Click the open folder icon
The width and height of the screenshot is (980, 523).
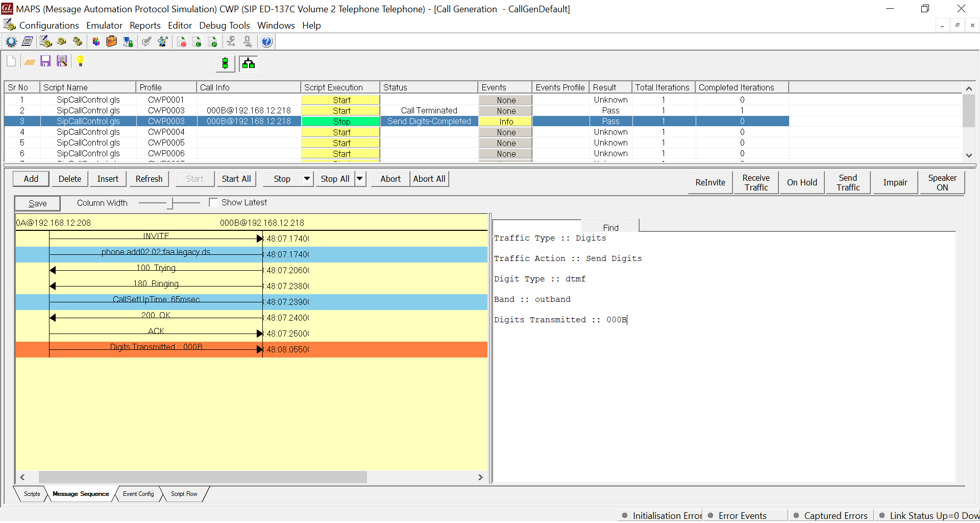pyautogui.click(x=30, y=62)
